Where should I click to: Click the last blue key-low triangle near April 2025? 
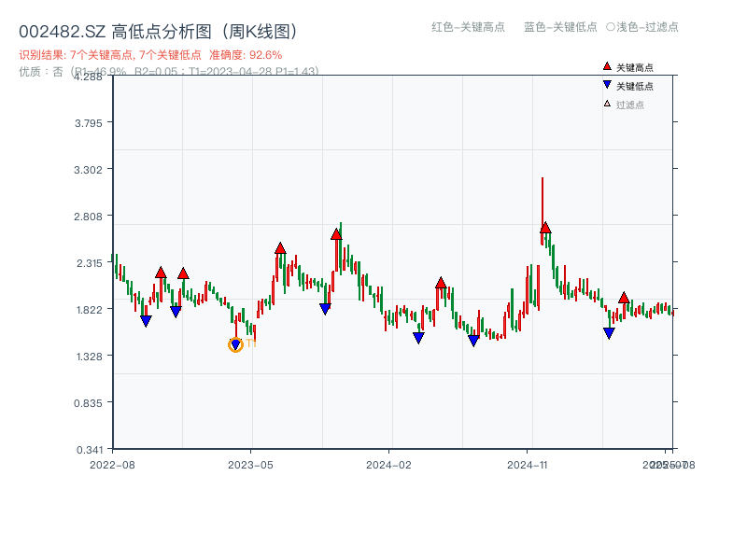tap(609, 333)
